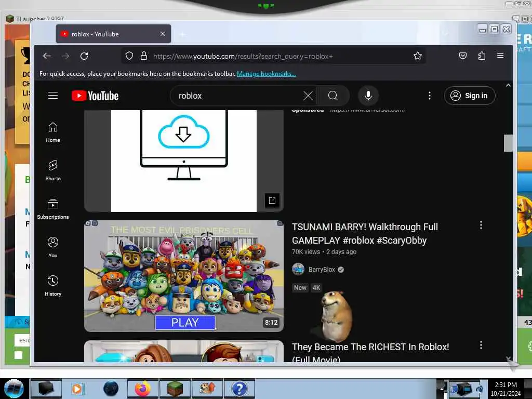Open BarryBlox channel avatar
The image size is (532, 399).
tap(298, 270)
